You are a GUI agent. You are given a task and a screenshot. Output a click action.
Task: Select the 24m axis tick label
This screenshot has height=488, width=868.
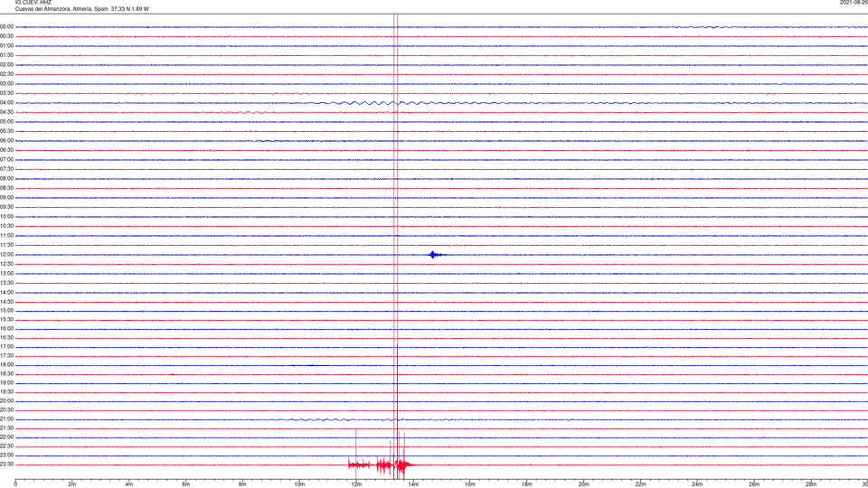pyautogui.click(x=697, y=484)
